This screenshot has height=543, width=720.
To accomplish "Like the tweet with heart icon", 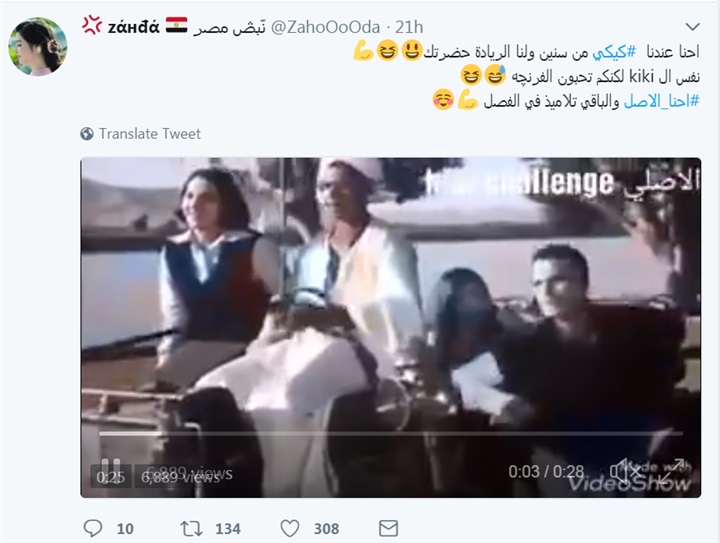I will (x=290, y=528).
